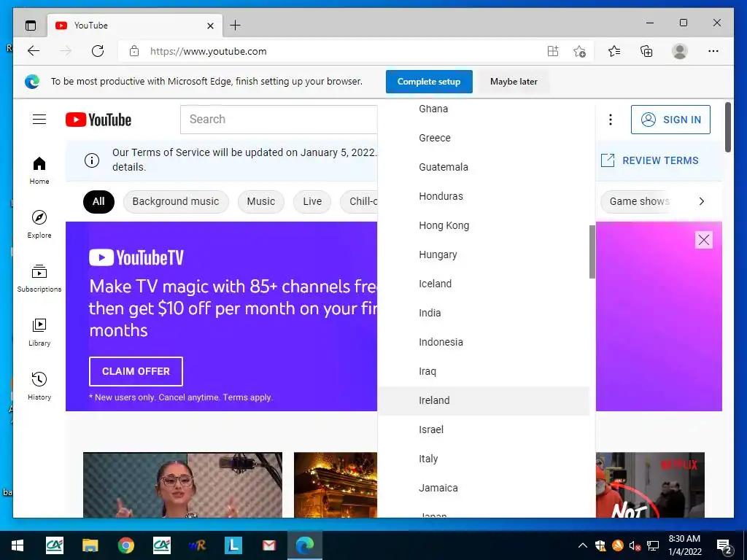Open the YouTube hamburger guide menu
Viewport: 747px width, 560px height.
click(x=39, y=119)
